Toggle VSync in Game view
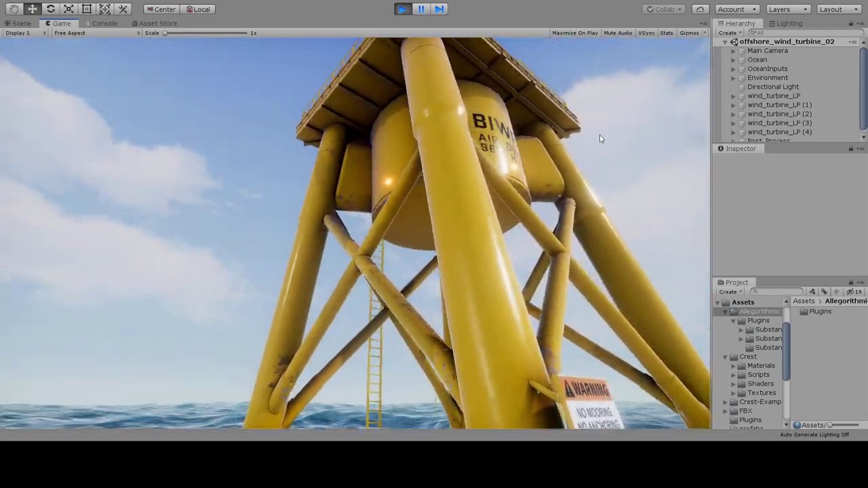 pos(646,33)
